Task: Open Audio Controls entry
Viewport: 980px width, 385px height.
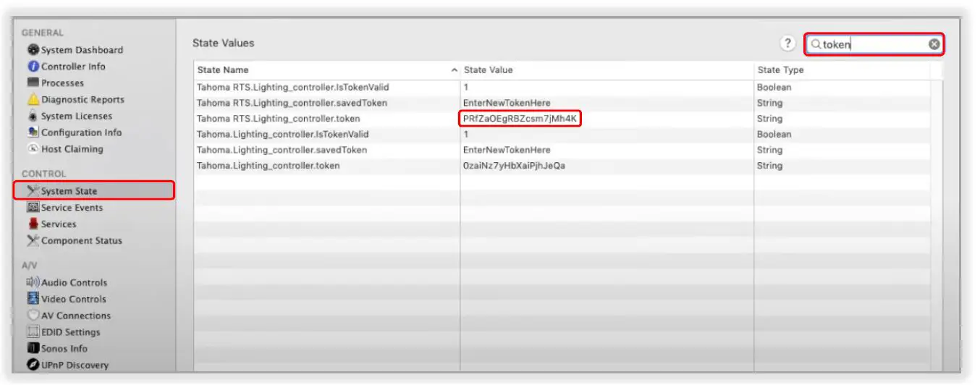Action: tap(74, 283)
